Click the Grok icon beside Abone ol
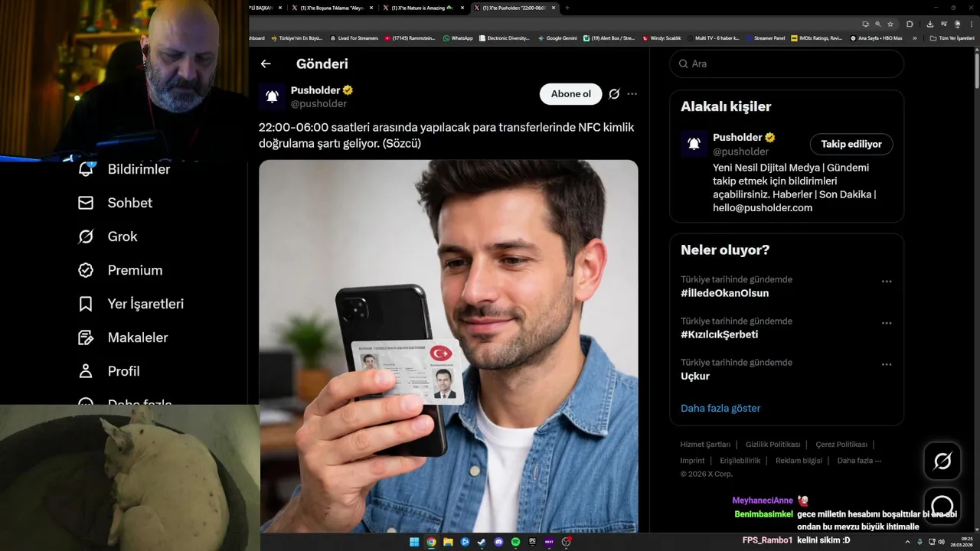This screenshot has height=551, width=980. coord(614,94)
